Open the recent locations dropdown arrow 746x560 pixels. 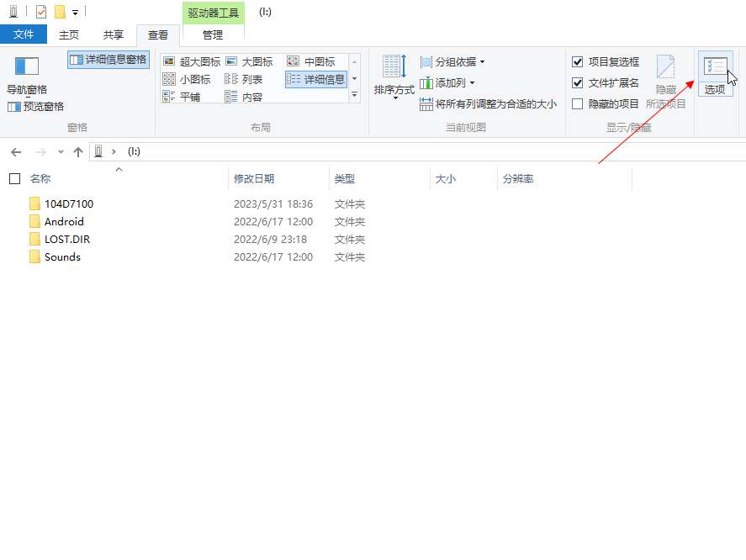coord(61,152)
